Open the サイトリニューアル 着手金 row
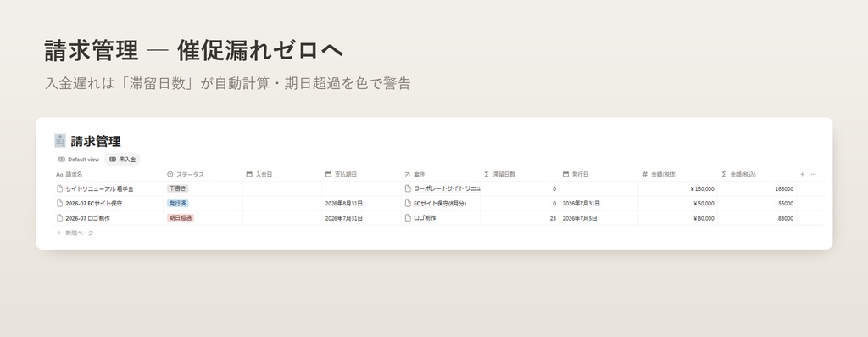 point(100,189)
